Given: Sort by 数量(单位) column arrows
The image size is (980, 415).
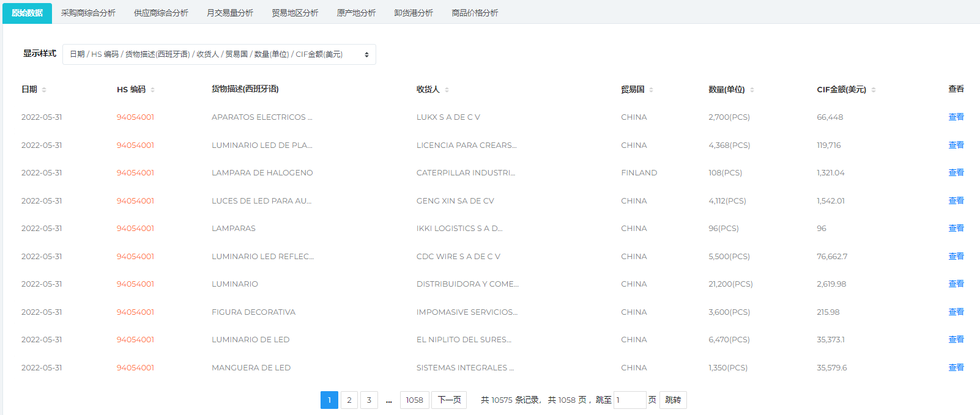Looking at the screenshot, I should (x=752, y=90).
